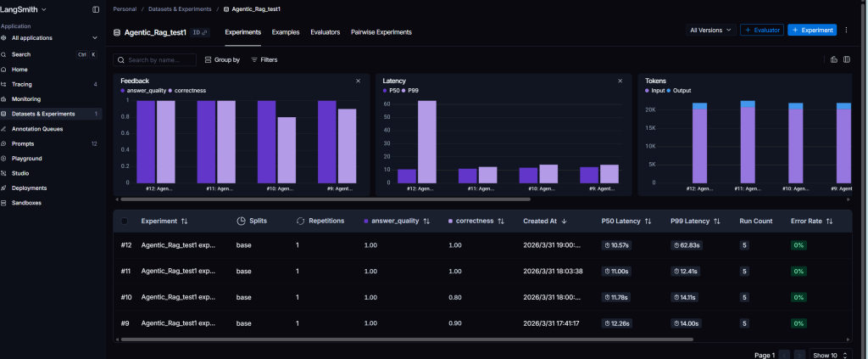Open experiment row #12
The image size is (868, 359).
[x=481, y=245]
